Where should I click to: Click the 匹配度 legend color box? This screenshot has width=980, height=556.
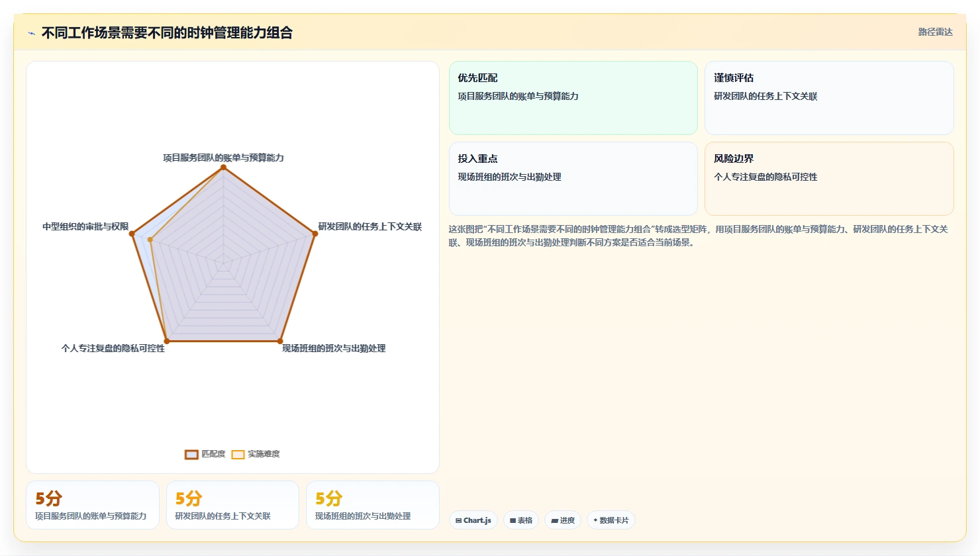pyautogui.click(x=191, y=454)
